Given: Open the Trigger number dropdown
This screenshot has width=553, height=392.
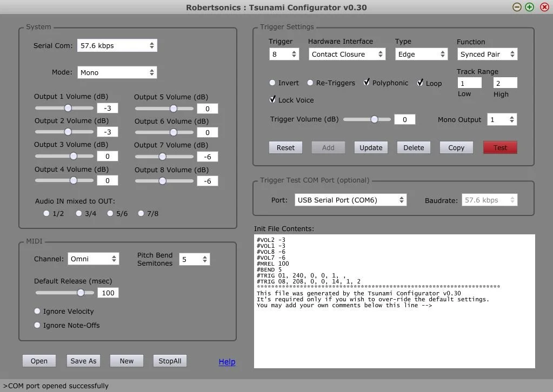Looking at the screenshot, I should click(284, 54).
